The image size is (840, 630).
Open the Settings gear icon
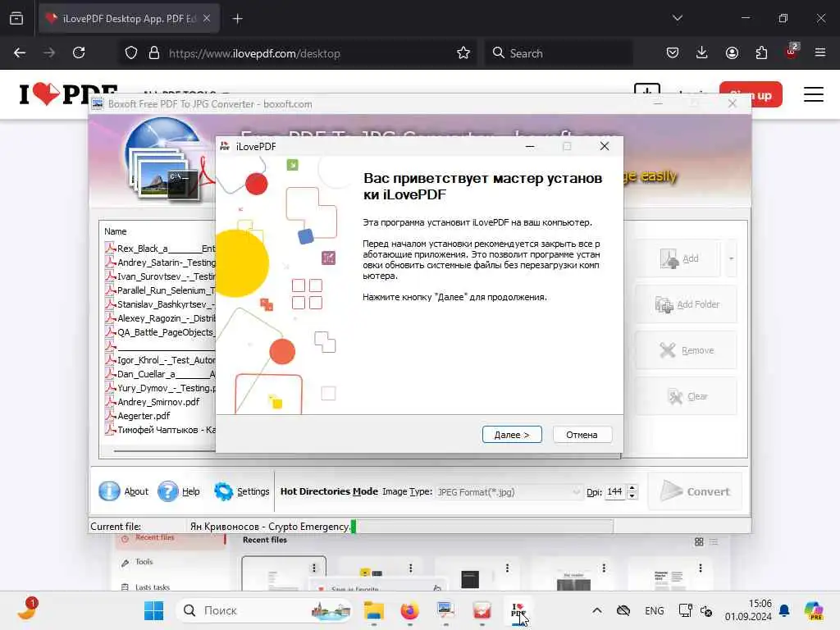pos(223,491)
